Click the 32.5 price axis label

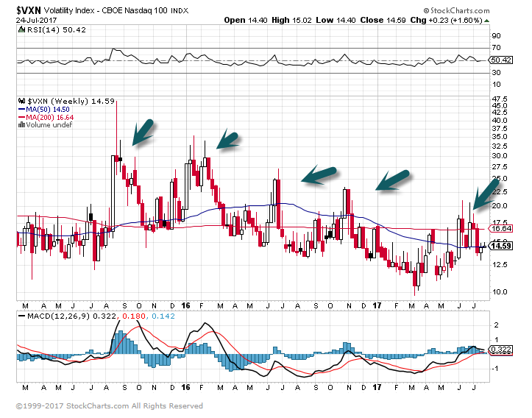click(x=500, y=146)
